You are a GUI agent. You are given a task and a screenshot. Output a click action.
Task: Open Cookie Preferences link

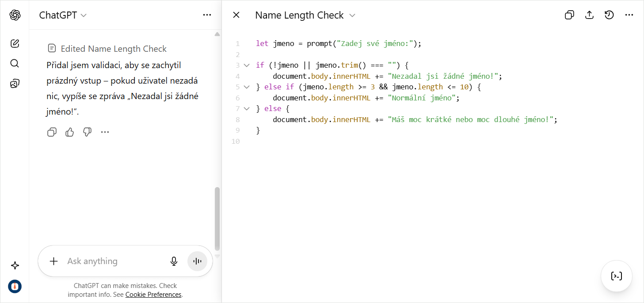point(153,294)
